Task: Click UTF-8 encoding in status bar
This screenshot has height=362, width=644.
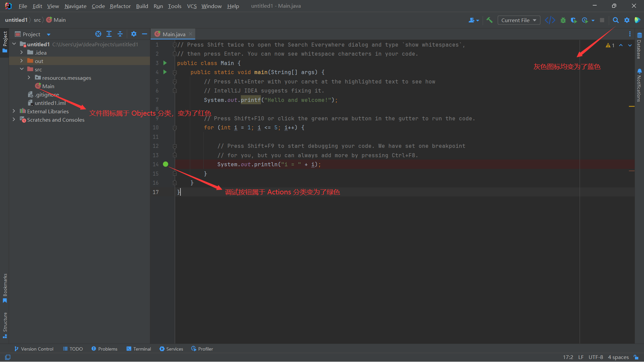Action: pyautogui.click(x=595, y=357)
